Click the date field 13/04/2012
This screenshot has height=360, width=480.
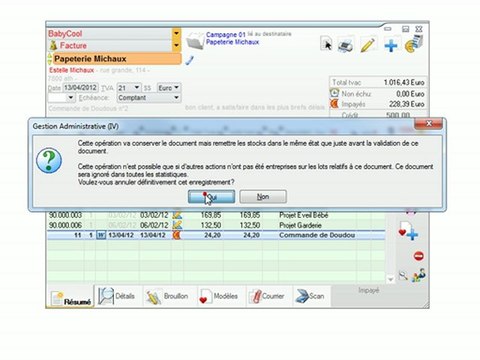pyautogui.click(x=80, y=88)
